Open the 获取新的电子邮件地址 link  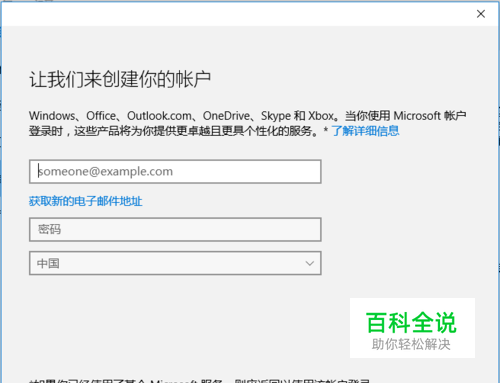[x=85, y=201]
